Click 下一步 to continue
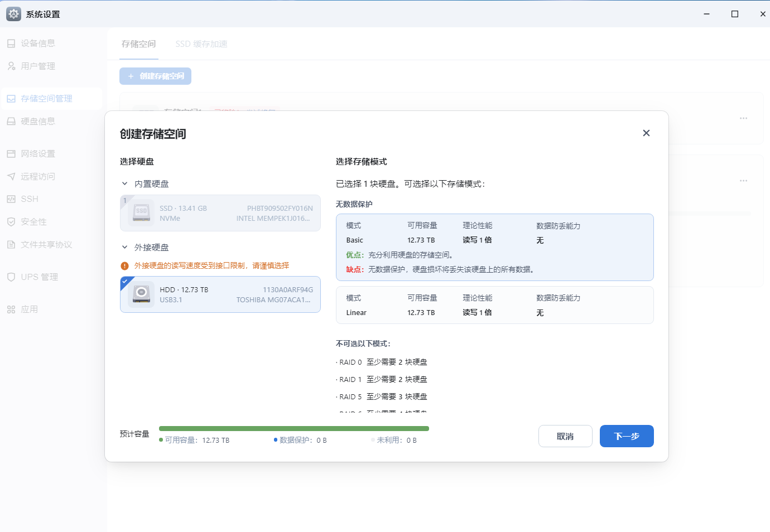This screenshot has width=770, height=532. [x=627, y=436]
